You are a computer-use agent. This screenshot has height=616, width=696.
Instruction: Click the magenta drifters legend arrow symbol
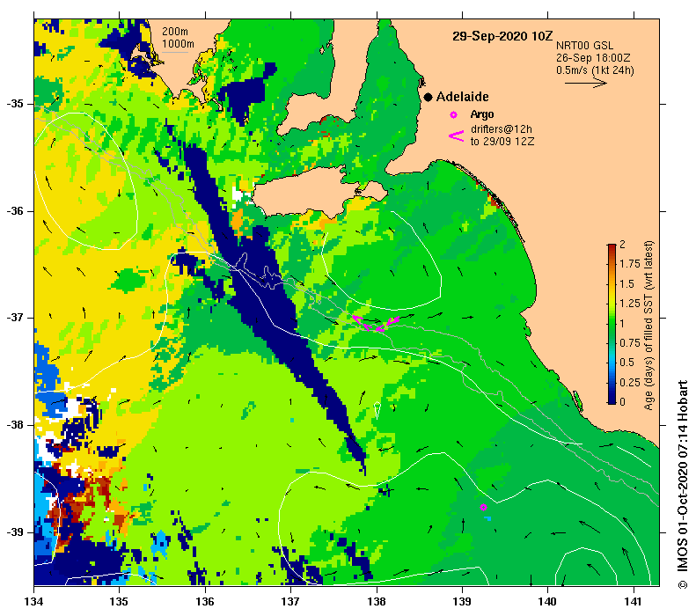(x=457, y=136)
